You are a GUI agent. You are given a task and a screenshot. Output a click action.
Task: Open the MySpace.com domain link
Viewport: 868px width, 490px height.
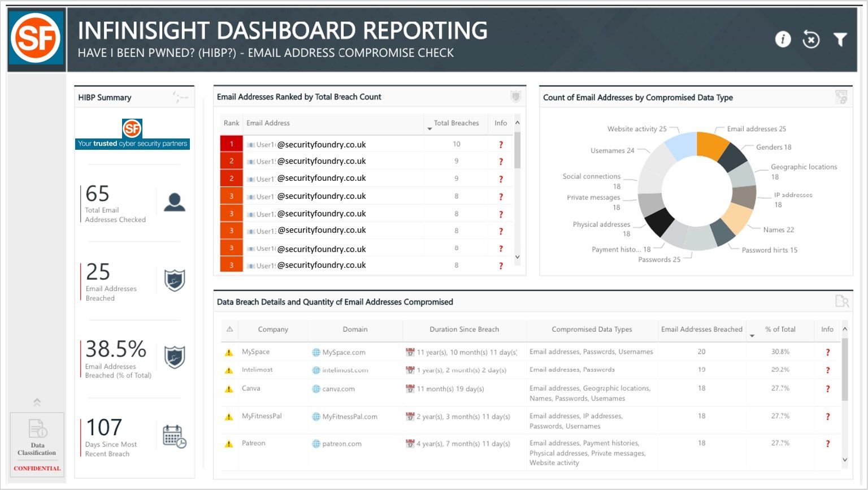(344, 352)
